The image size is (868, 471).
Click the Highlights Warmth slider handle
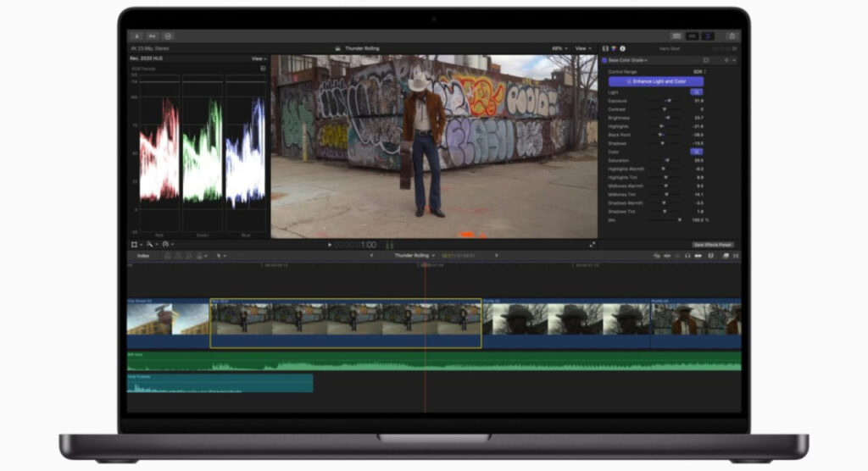click(663, 169)
